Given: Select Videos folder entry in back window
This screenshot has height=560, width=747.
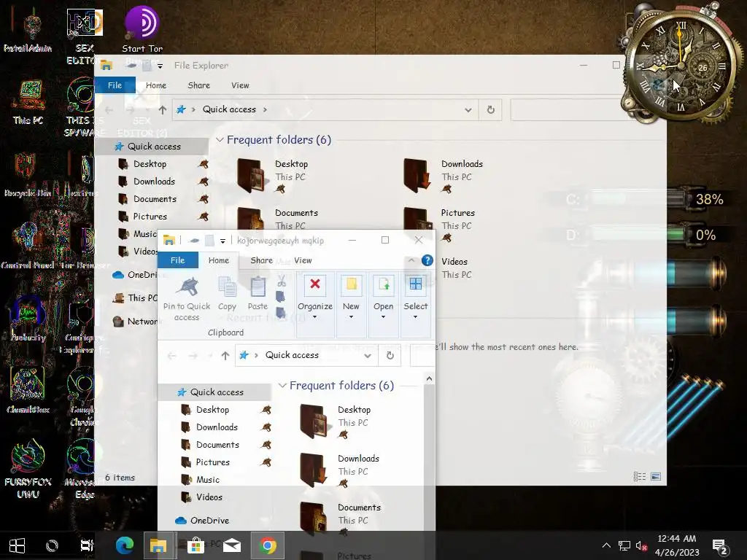Looking at the screenshot, I should pos(457,268).
